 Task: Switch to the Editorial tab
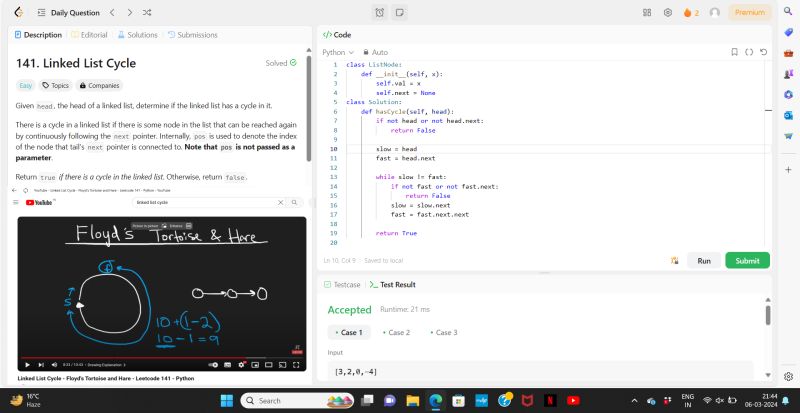point(89,35)
